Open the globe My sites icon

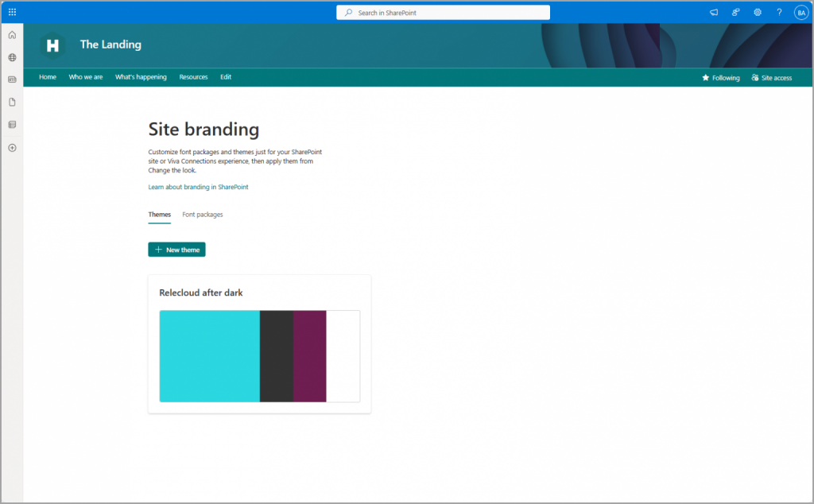pos(12,57)
